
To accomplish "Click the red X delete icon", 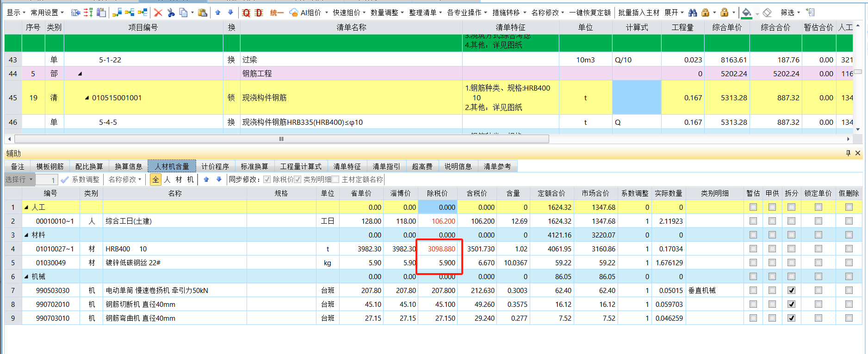I will (158, 12).
